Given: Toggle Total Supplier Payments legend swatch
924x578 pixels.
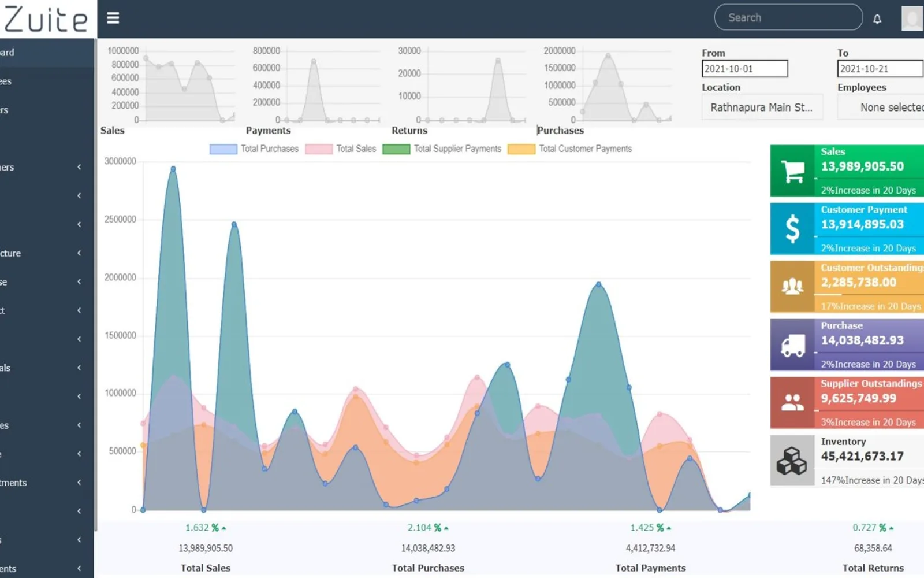Looking at the screenshot, I should click(396, 149).
